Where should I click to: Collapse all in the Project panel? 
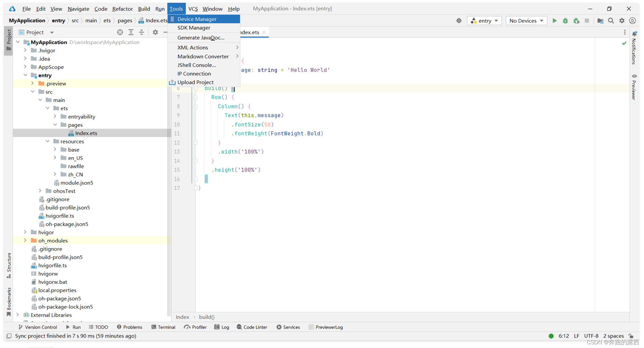click(141, 32)
